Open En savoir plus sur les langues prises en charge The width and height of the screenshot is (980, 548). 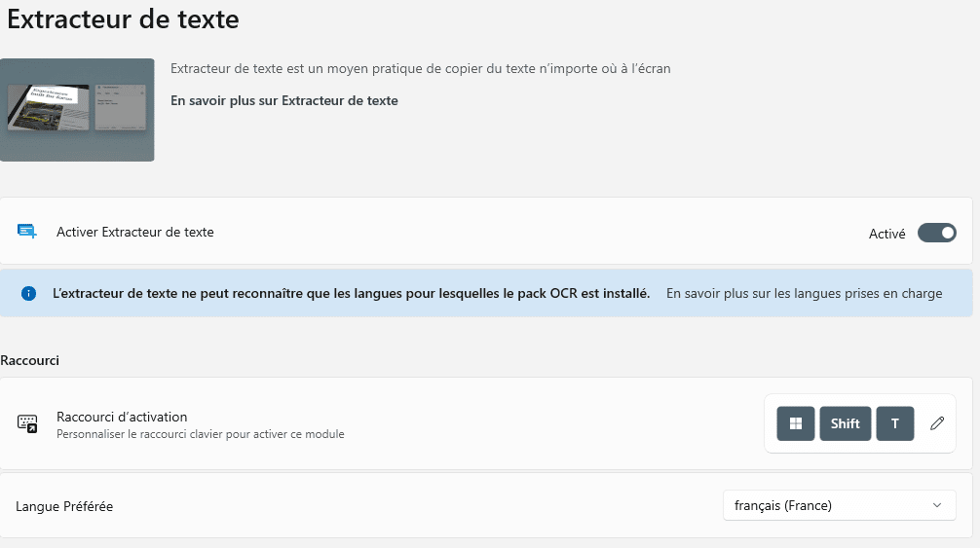[804, 293]
